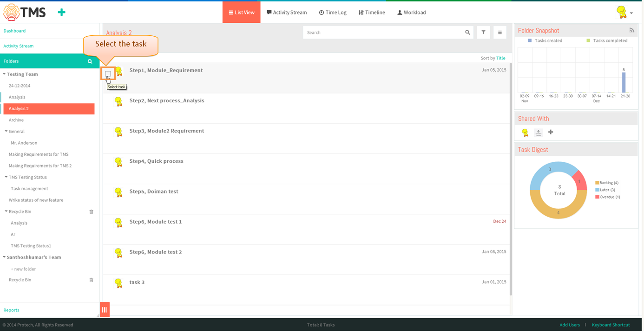644x332 pixels.
Task: Click avatar of Step6, Module test 1
Action: click(x=118, y=223)
